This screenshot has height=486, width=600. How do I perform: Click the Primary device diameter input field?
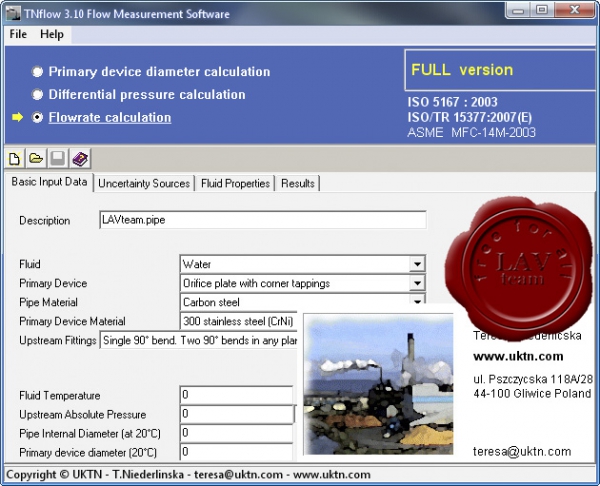(237, 452)
